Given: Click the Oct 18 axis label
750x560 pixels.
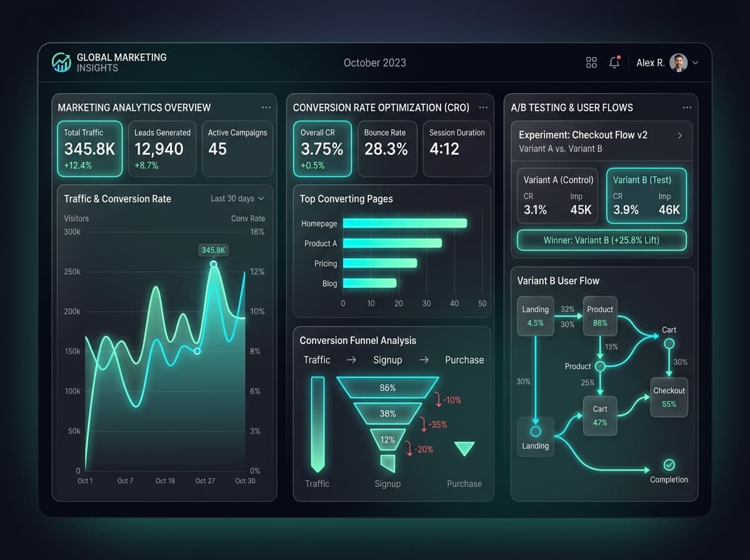Looking at the screenshot, I should 165,481.
